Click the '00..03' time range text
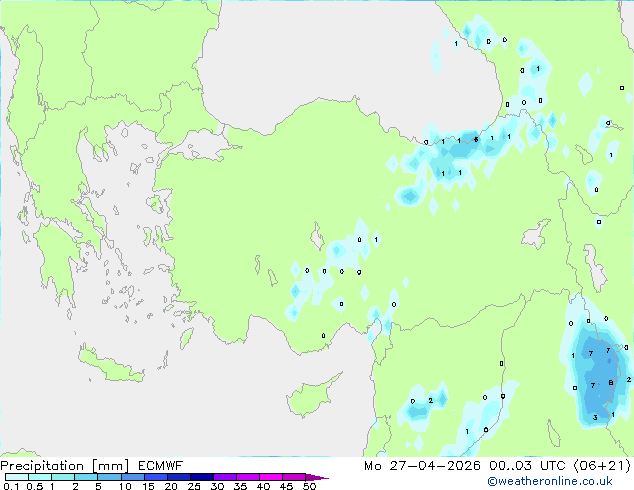This screenshot has width=634, height=490. (x=510, y=466)
